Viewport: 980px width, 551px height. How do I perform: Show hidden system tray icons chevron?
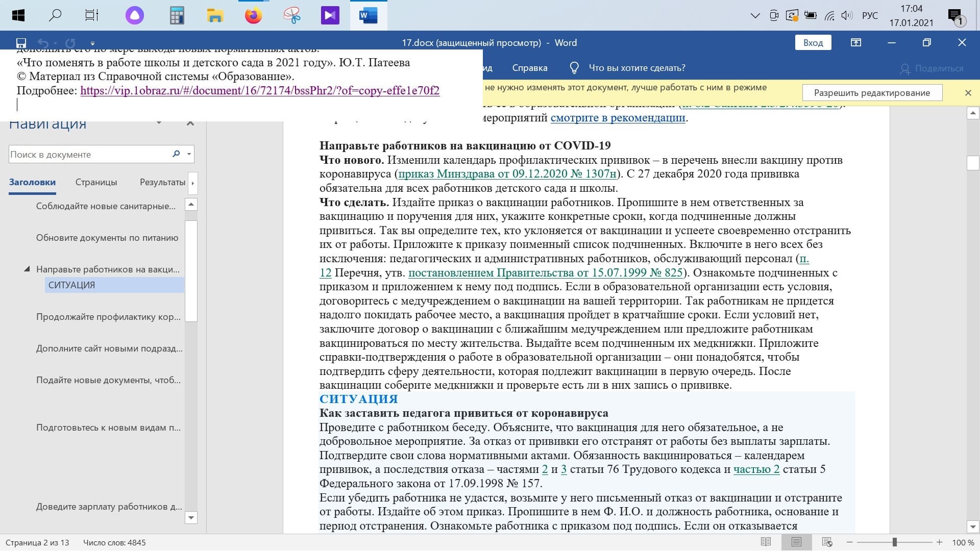755,16
